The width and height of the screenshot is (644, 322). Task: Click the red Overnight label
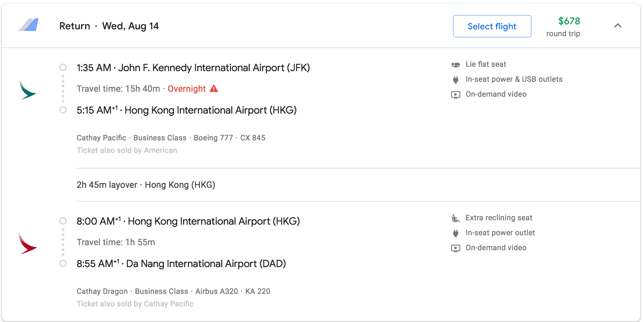tap(186, 89)
